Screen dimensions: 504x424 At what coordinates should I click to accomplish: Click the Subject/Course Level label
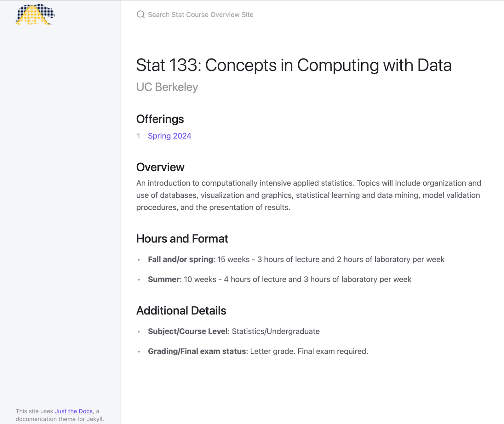pos(188,331)
